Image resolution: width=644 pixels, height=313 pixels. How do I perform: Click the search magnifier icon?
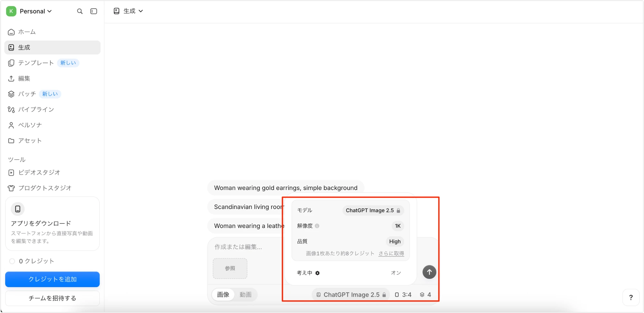pos(80,11)
